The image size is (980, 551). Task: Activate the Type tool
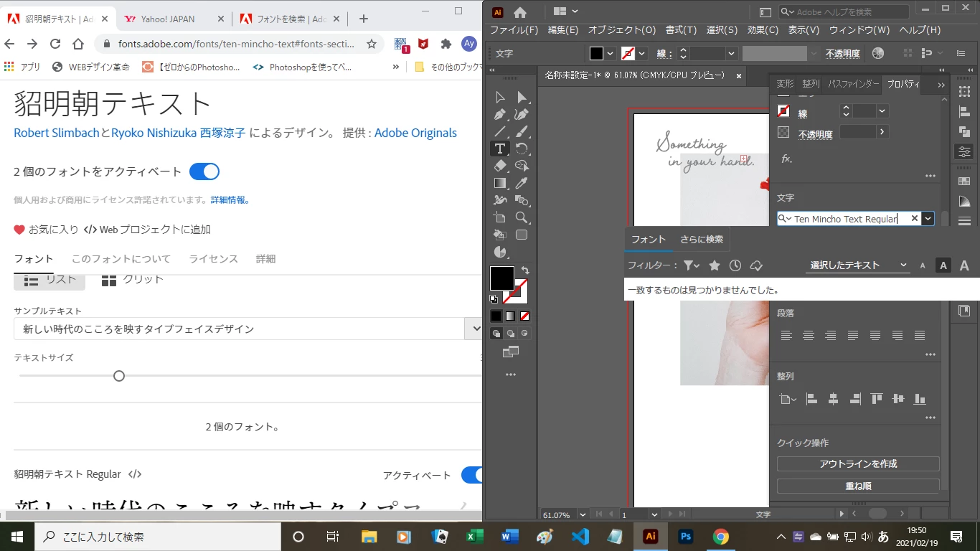500,149
